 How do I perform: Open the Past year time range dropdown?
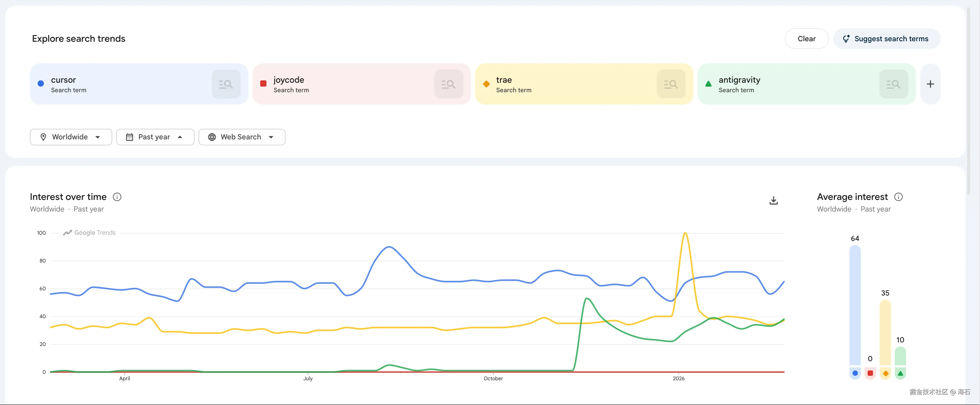[x=155, y=137]
